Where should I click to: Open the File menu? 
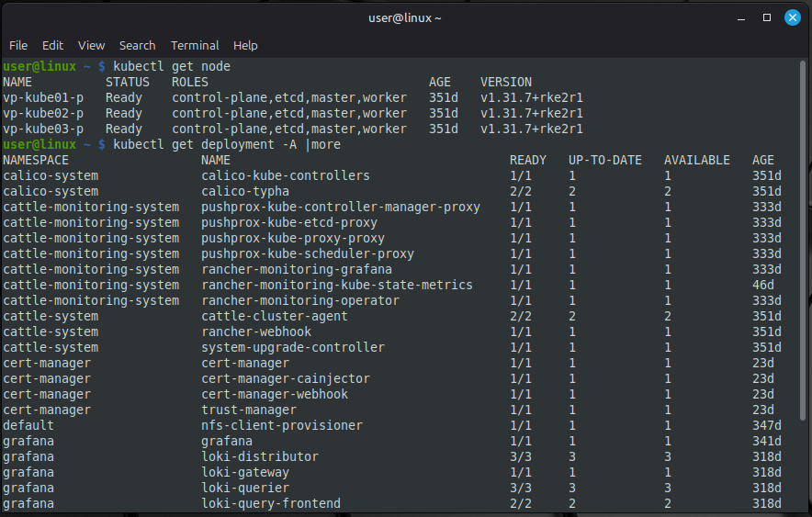18,45
